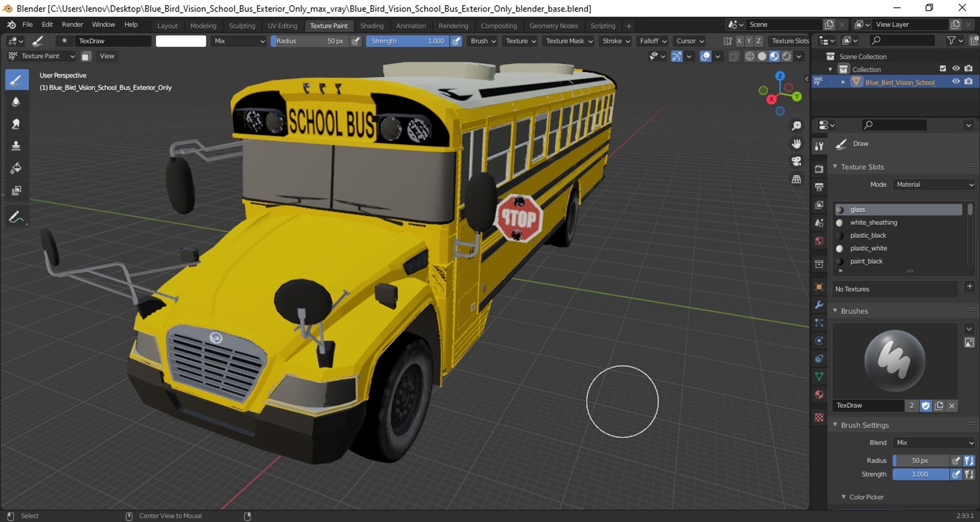Select the Draw brush tool

point(16,80)
